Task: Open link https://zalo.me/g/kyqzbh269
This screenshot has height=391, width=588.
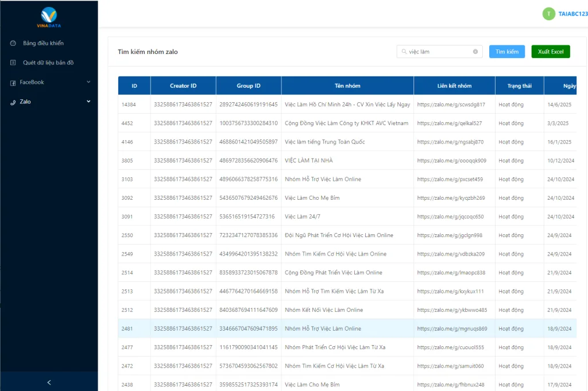Action: tap(451, 198)
